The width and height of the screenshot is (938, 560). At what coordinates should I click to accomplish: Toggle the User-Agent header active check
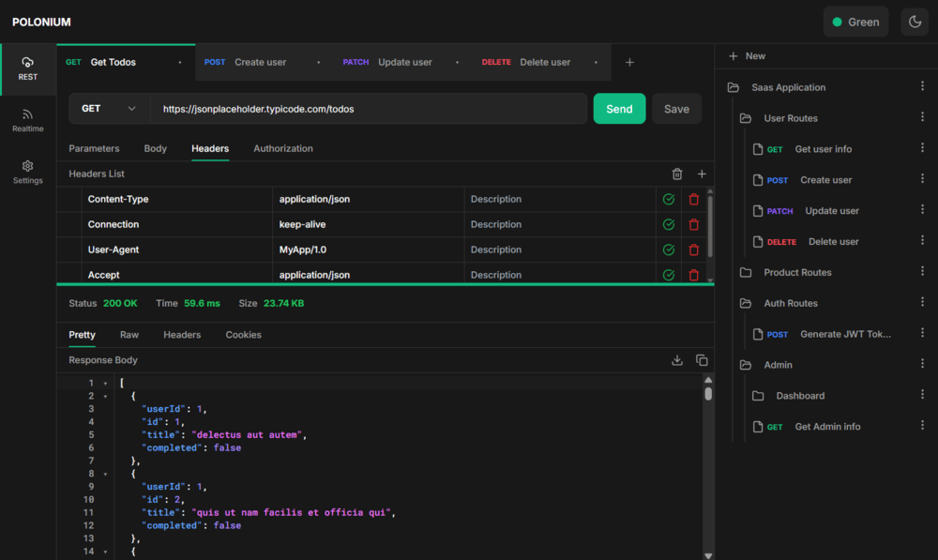[669, 250]
